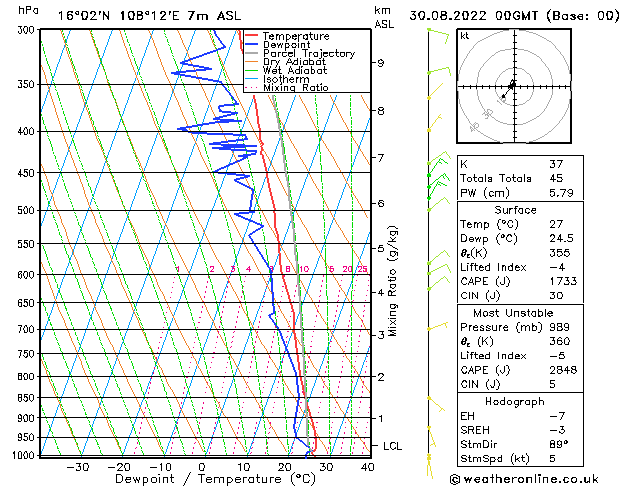Click the wind barb at the top of the profile
The width and height of the screenshot is (629, 486).
[438, 35]
